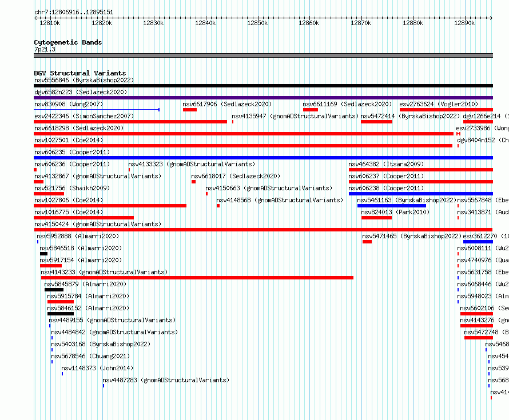Viewport: 509px width, 420px height.
Task: Click the DGV Structural Variants track title
Action: click(80, 73)
